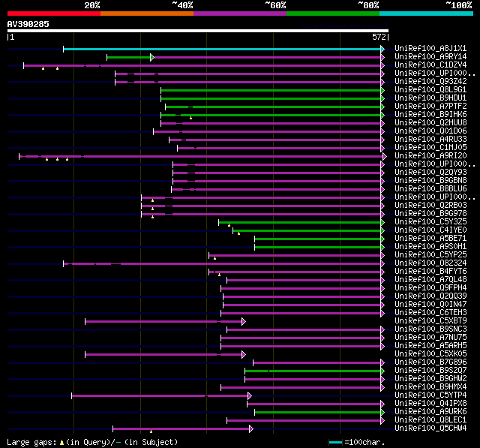Screen dimensions: 480x448
Task: Open the UniRef100_A8J1X1 hit label
Action: [430, 48]
